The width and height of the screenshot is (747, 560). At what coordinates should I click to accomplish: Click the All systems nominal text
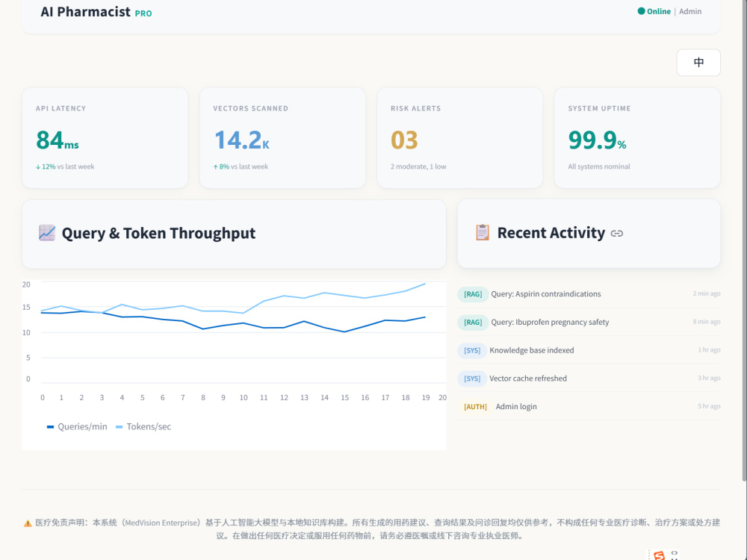599,167
